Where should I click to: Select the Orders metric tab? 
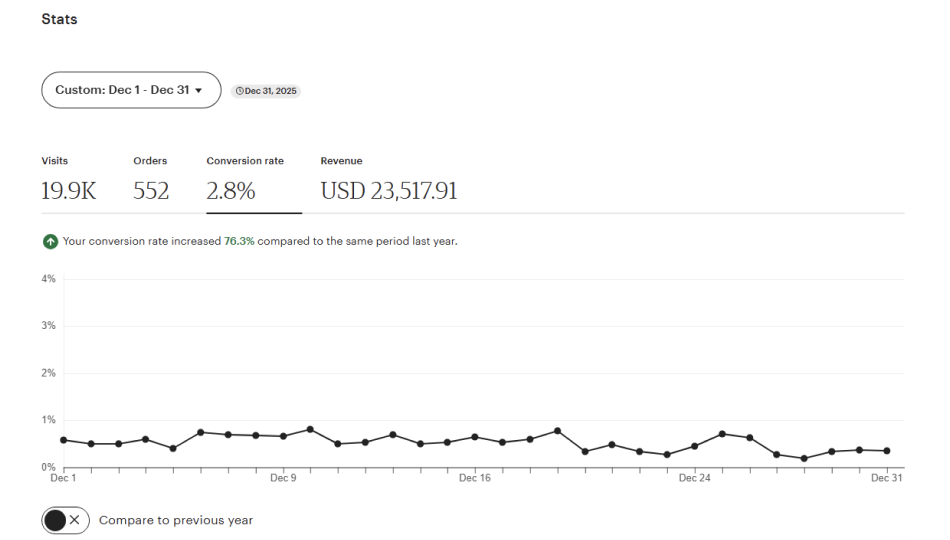tap(151, 180)
